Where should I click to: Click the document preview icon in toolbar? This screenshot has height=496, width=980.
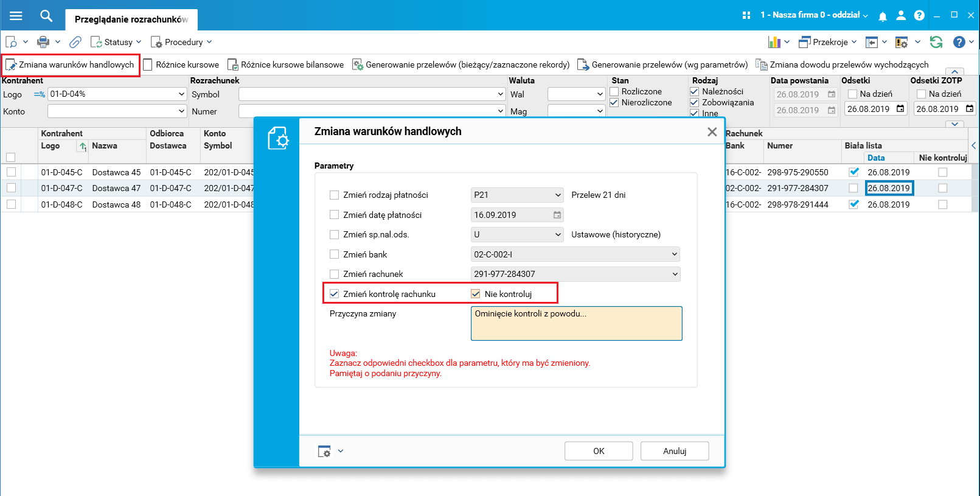pyautogui.click(x=12, y=42)
